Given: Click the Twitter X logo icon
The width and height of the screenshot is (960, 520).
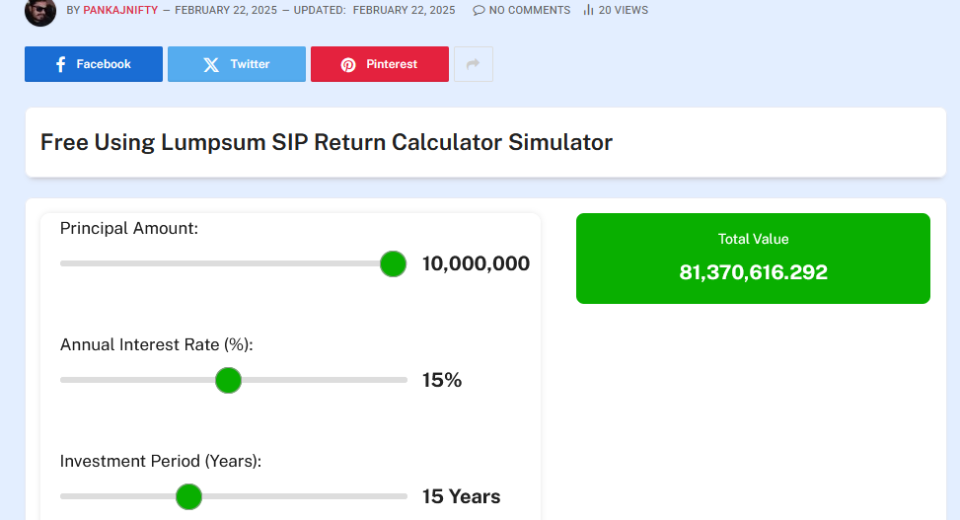Looking at the screenshot, I should point(211,64).
